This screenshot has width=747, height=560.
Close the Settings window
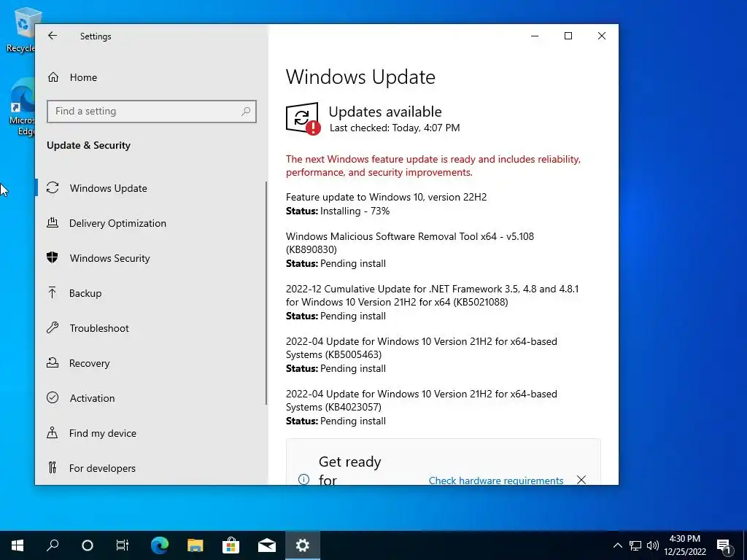point(602,36)
